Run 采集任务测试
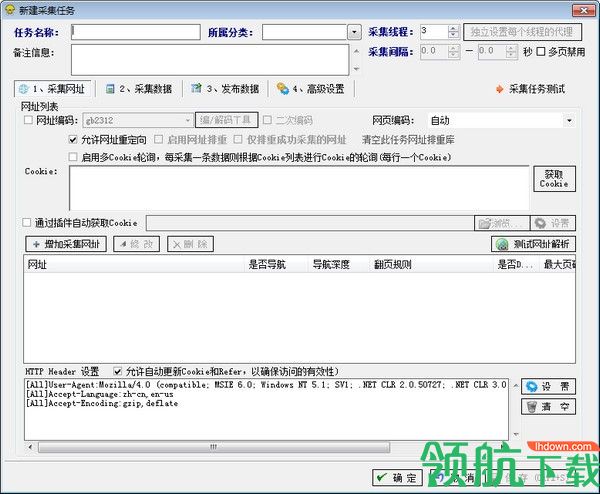The image size is (600, 494). [x=530, y=89]
